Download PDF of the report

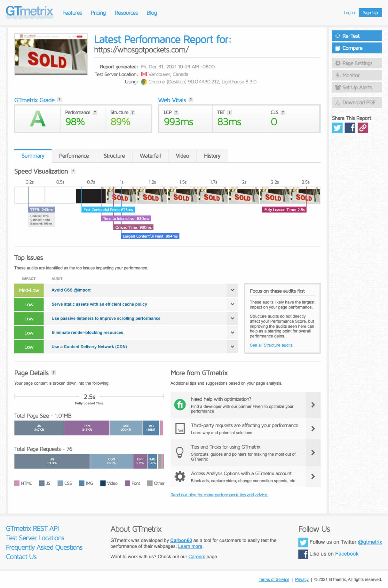pyautogui.click(x=357, y=102)
